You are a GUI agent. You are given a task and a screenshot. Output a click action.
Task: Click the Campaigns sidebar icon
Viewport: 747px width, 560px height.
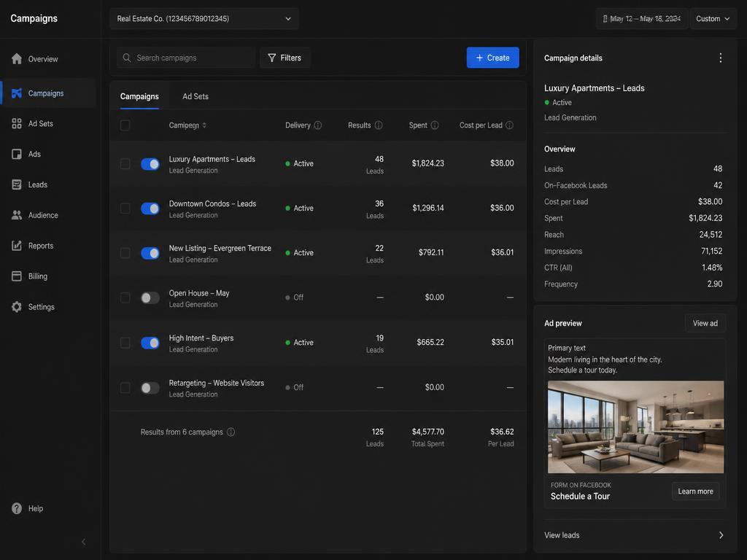[x=17, y=93]
